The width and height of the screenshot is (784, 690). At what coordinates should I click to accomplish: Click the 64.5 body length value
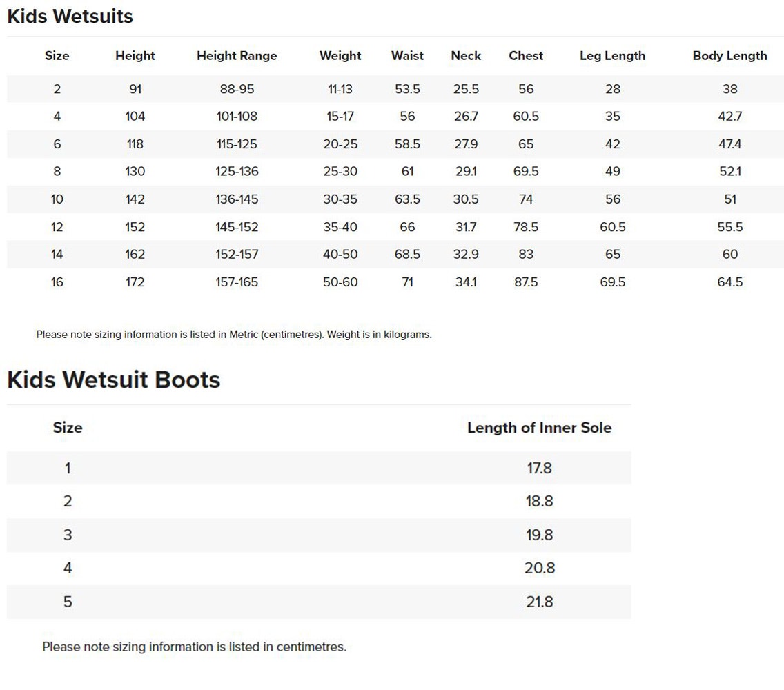tap(729, 282)
